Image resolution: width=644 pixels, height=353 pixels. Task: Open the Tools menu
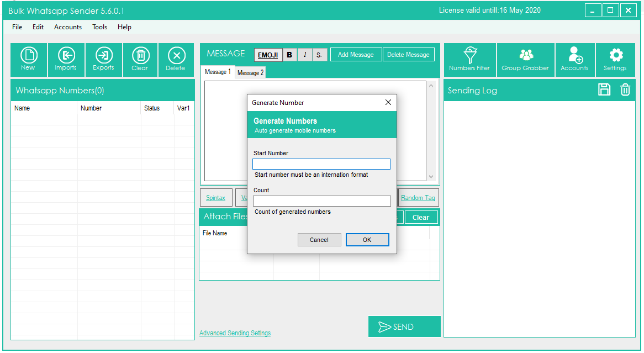(x=100, y=27)
